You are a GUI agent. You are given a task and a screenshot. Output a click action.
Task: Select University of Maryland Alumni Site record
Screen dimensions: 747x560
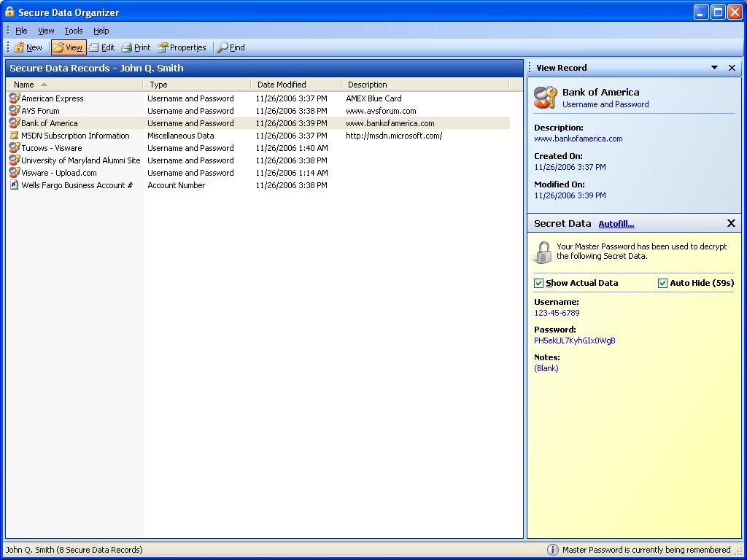[x=80, y=160]
